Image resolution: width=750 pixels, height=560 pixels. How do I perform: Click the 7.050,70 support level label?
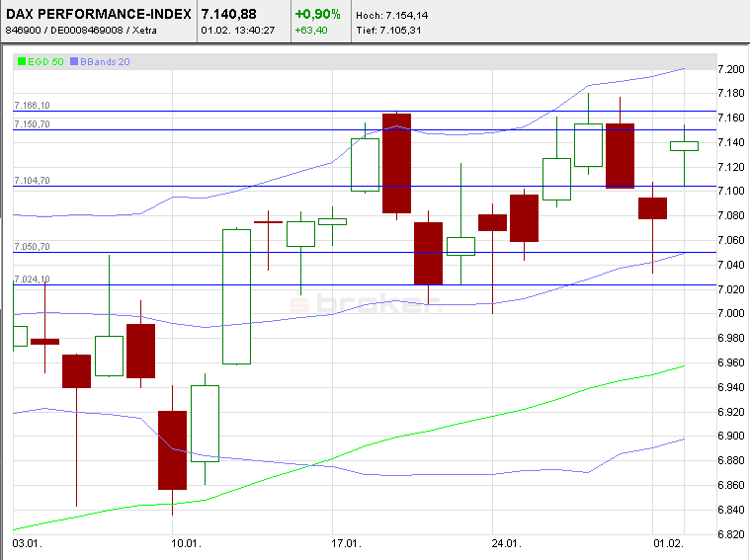(32, 247)
